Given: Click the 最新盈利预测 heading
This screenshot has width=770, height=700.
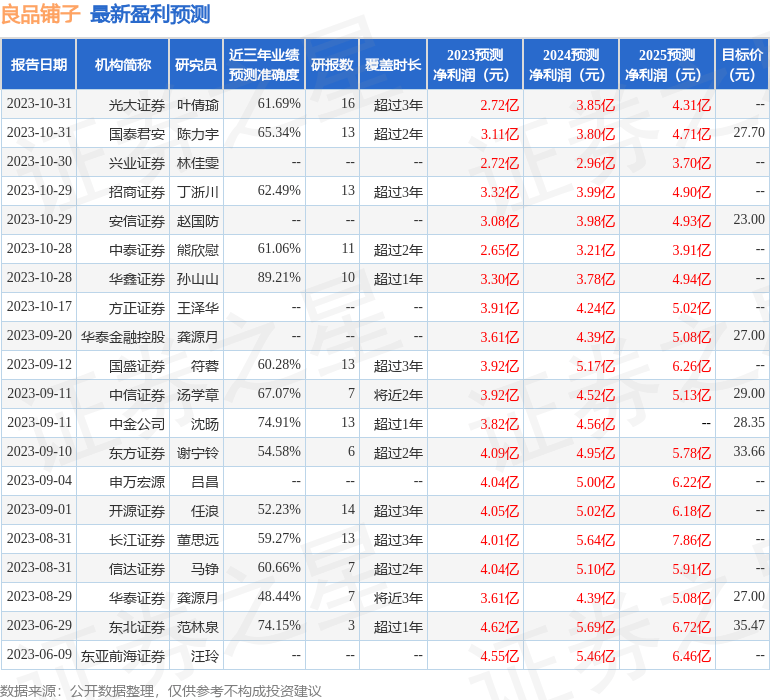Looking at the screenshot, I should (150, 14).
